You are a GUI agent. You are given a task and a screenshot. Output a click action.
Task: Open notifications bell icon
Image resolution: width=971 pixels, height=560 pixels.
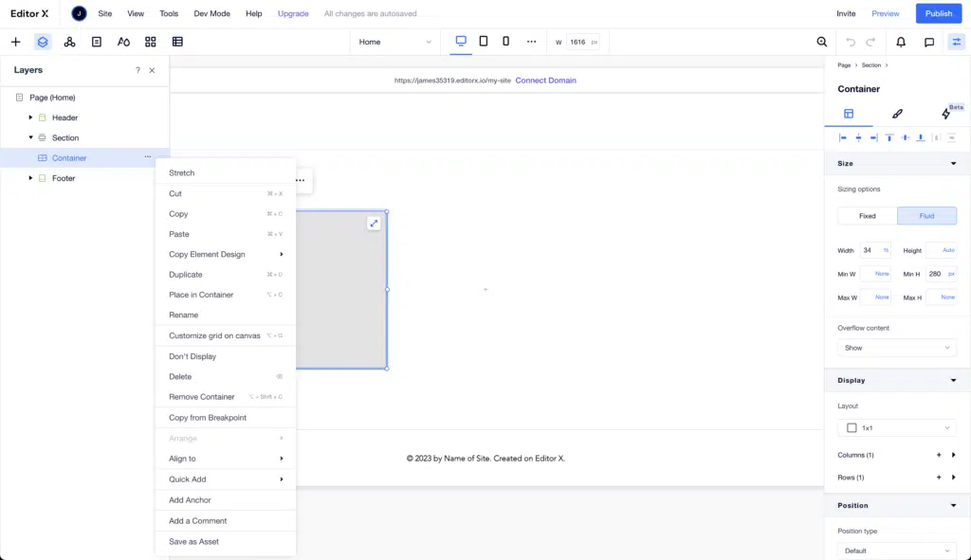[x=901, y=42]
